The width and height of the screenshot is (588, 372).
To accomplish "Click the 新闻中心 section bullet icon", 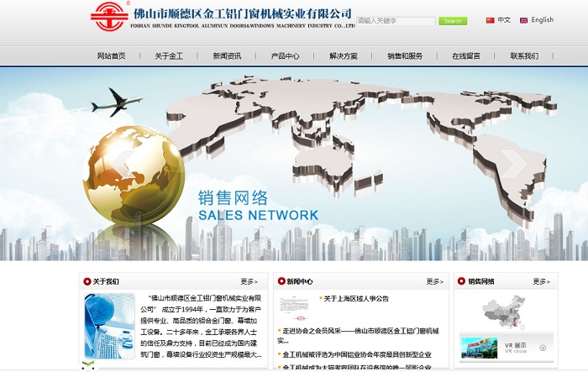I will [x=280, y=281].
